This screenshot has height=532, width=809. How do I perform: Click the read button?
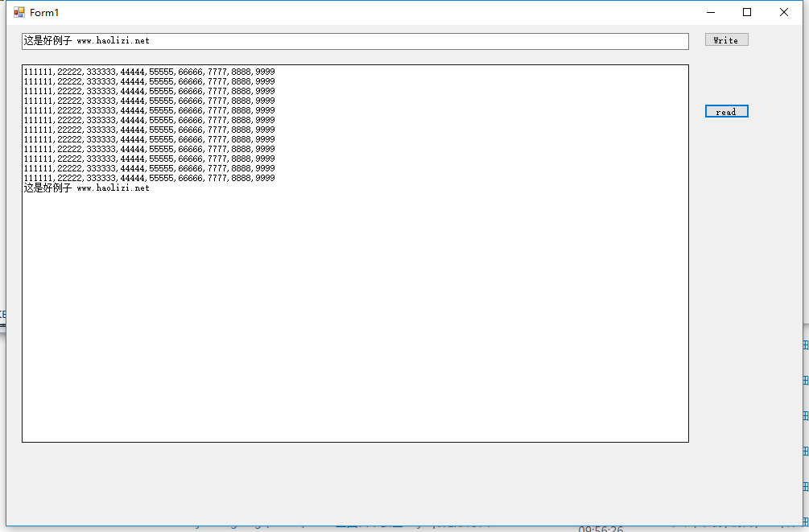tap(726, 111)
